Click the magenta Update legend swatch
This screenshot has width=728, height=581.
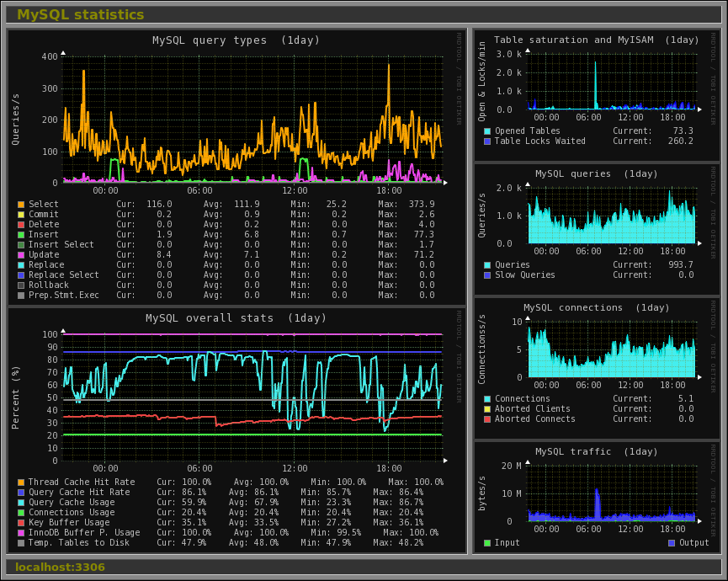[x=21, y=255]
